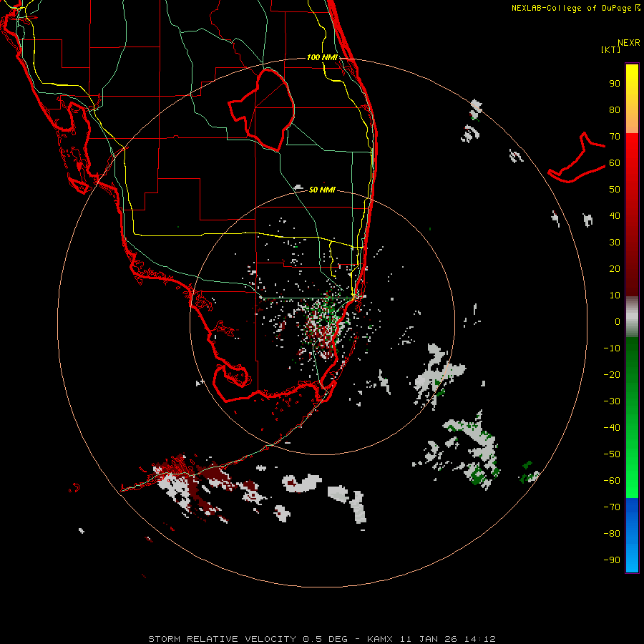Click the -30 value on velocity scale
This screenshot has width=644, height=644.
tap(612, 401)
